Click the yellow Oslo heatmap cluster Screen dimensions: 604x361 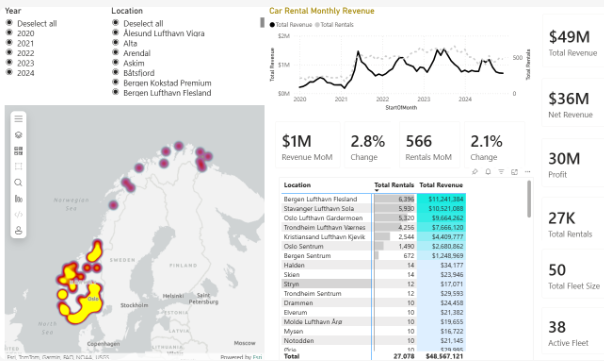pos(85,304)
